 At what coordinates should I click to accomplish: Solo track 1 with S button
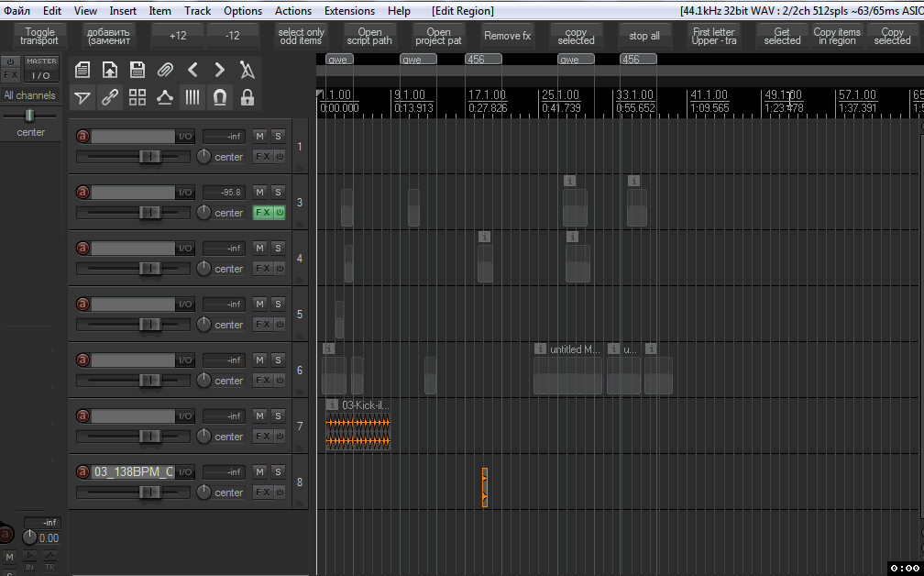point(278,136)
